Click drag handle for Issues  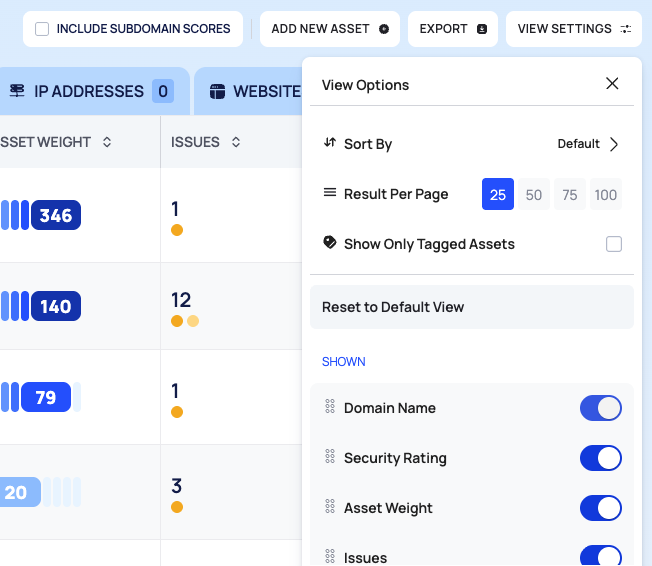point(330,556)
